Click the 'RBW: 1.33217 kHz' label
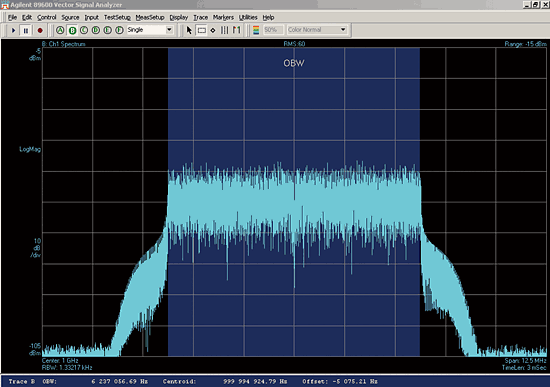This screenshot has width=550, height=387. [67, 368]
